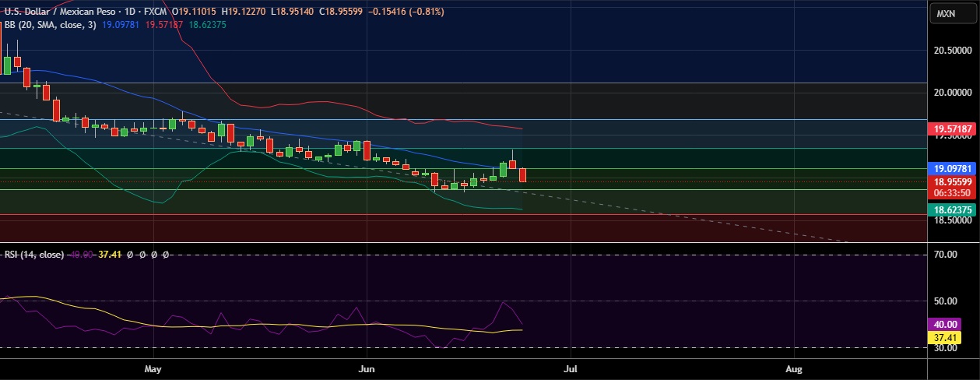The width and height of the screenshot is (980, 380).
Task: Click the 18.95599 current price label
Action: tap(951, 181)
